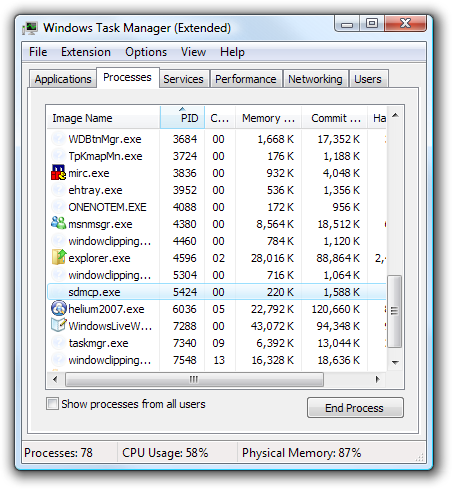Switch to the Performance tab
Viewport: 452px width, 489px height.
tap(246, 79)
